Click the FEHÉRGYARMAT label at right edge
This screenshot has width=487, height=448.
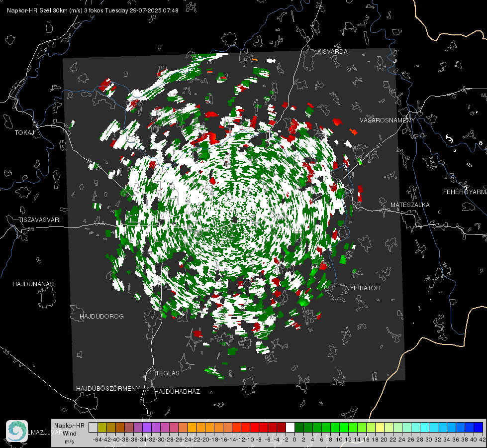coord(465,192)
